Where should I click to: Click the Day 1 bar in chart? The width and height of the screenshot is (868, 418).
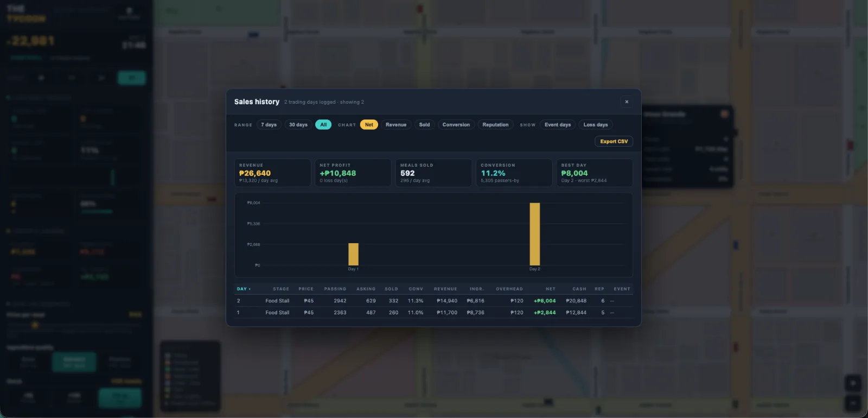tap(353, 254)
